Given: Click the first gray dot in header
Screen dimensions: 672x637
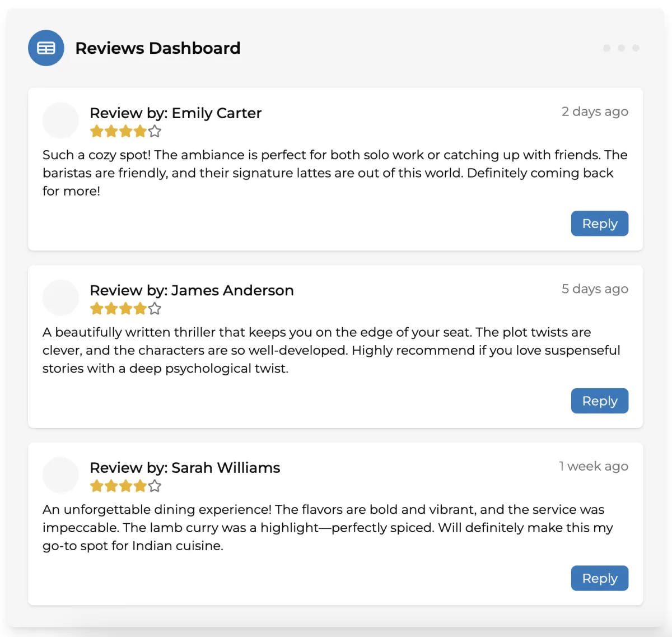Looking at the screenshot, I should coord(606,48).
